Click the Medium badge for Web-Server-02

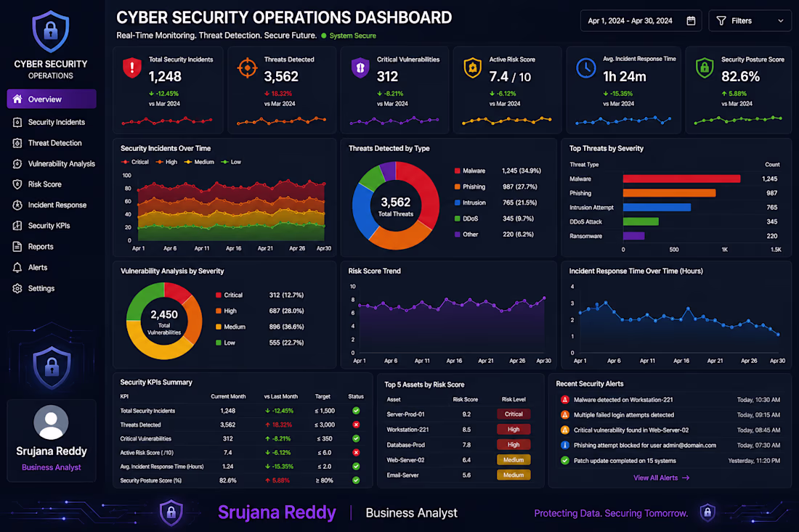pos(514,460)
